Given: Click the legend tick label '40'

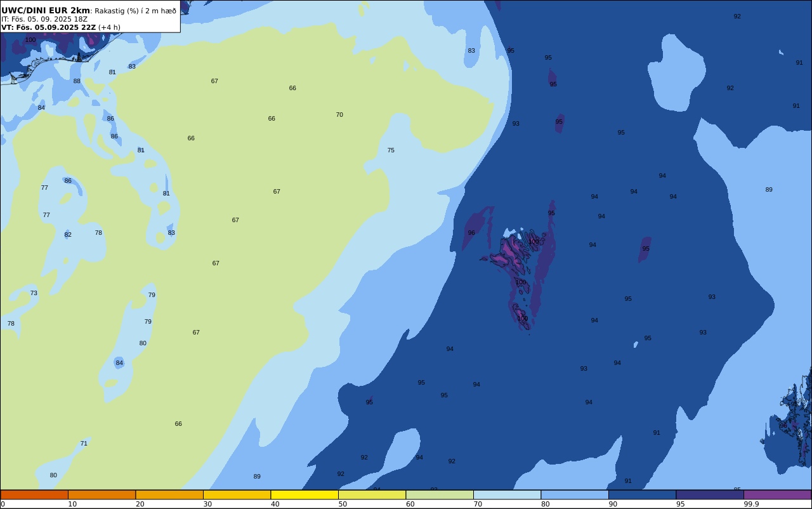Looking at the screenshot, I should pos(275,504).
